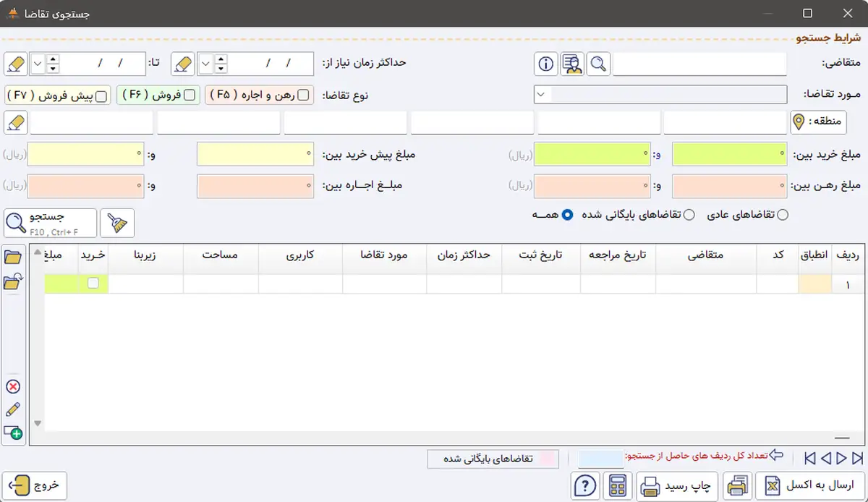The width and height of the screenshot is (868, 502).
Task: Tick the فروش (F6) checkbox
Action: [190, 95]
